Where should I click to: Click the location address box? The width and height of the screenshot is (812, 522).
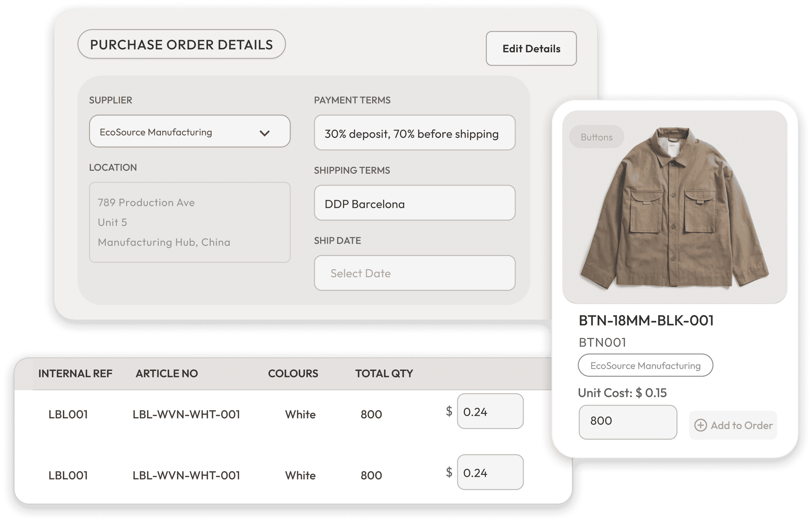tap(189, 222)
